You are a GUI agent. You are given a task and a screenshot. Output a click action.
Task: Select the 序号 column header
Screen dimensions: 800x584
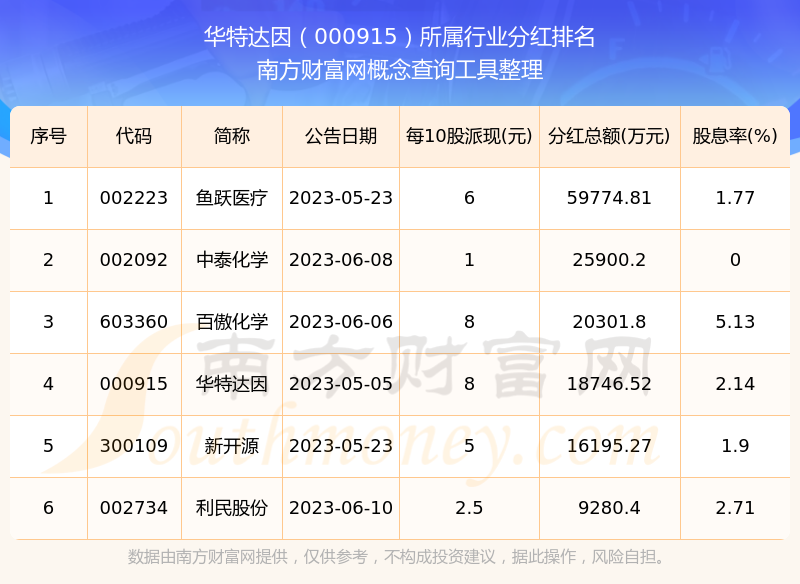click(48, 136)
